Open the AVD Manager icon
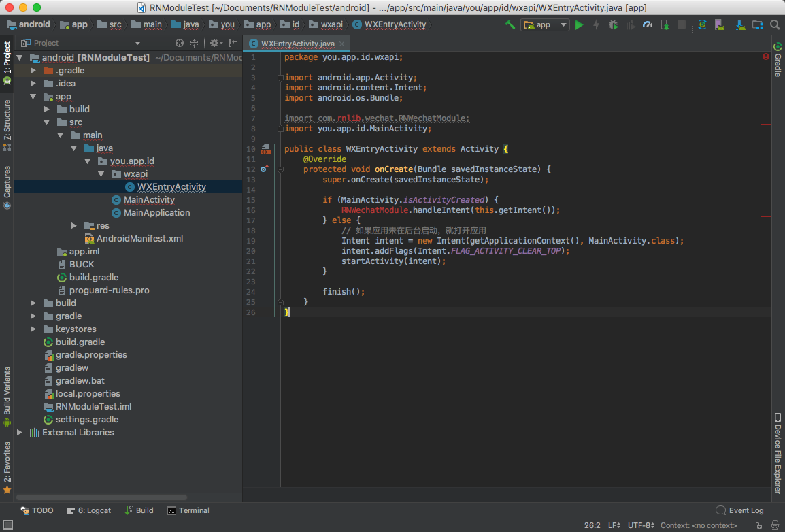 coord(721,24)
